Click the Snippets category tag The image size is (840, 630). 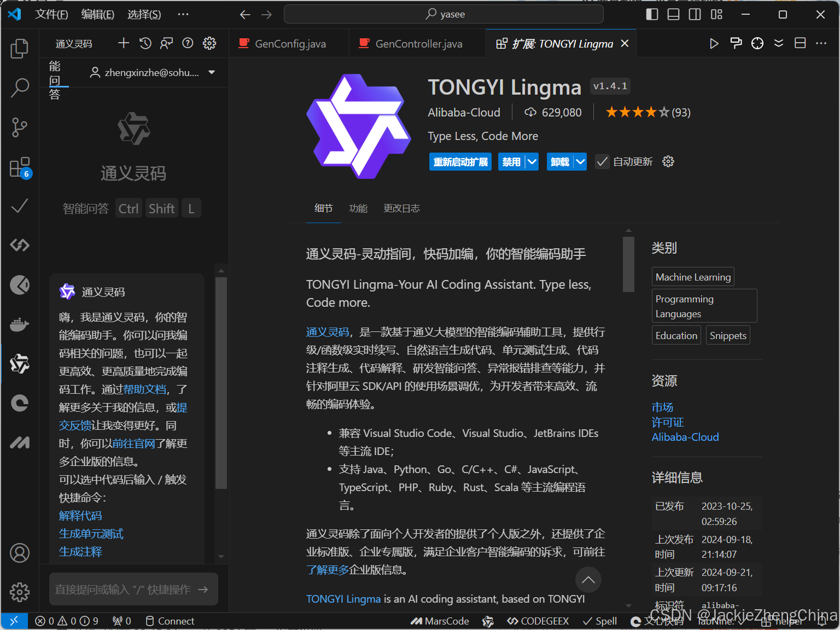tap(728, 335)
